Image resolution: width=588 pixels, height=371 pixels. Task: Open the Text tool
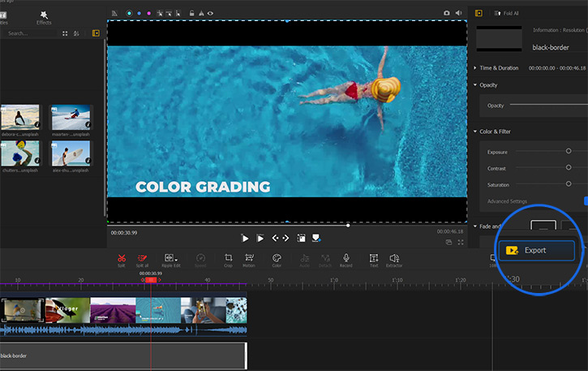pyautogui.click(x=374, y=258)
